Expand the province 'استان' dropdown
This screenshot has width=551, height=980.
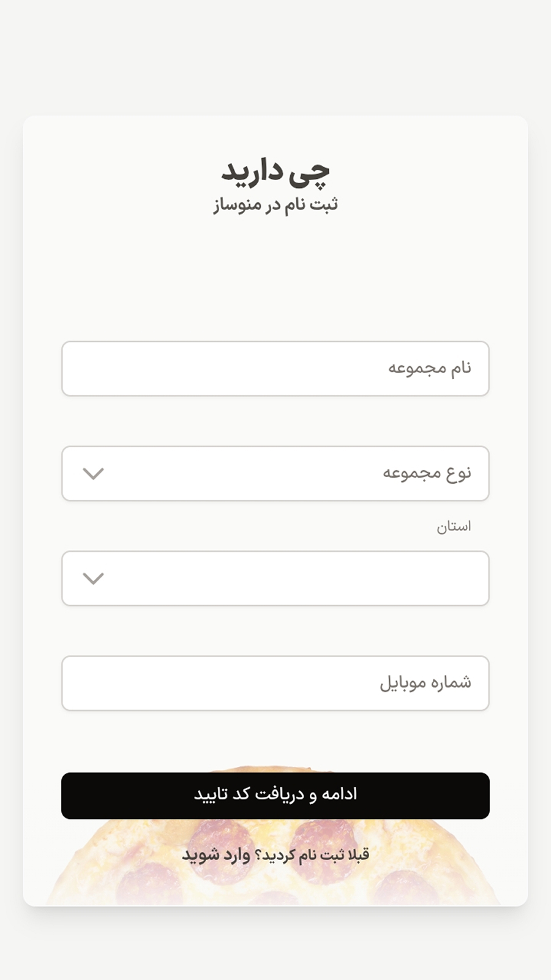[x=275, y=579]
